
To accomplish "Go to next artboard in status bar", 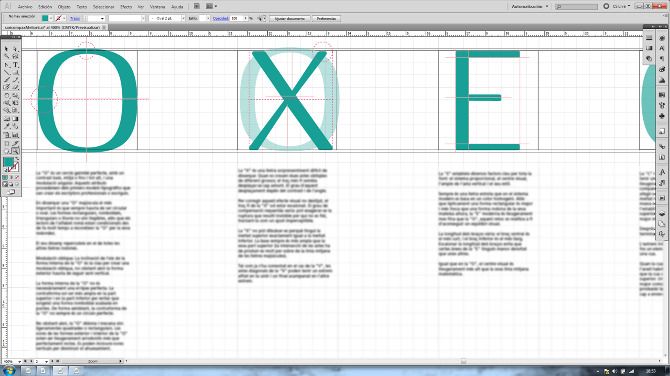I will pyautogui.click(x=52, y=361).
